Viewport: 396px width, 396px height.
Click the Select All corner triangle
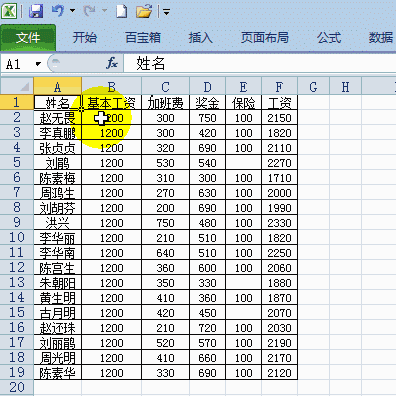point(17,86)
